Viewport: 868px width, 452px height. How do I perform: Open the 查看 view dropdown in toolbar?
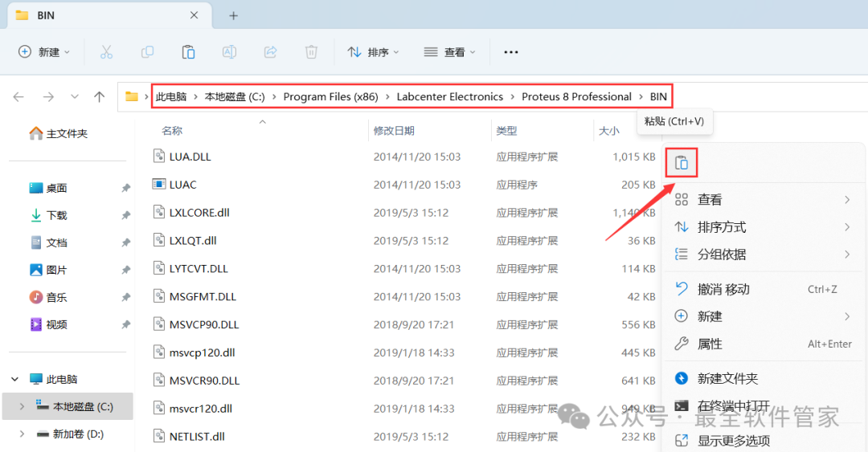point(449,52)
